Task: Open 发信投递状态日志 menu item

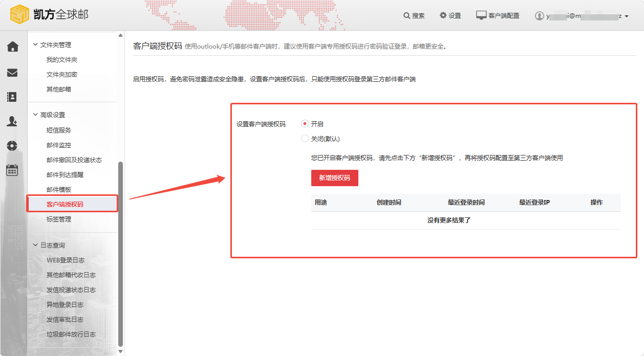Action: coord(71,290)
